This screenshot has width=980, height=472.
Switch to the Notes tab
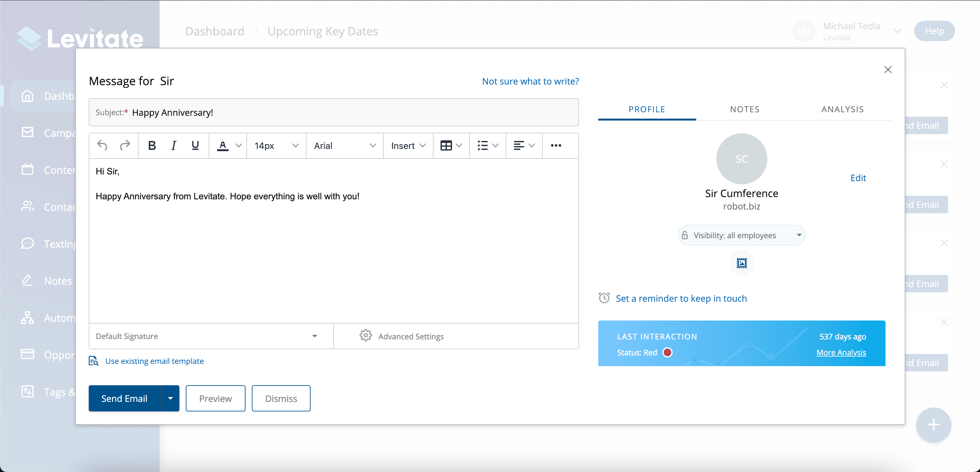744,109
